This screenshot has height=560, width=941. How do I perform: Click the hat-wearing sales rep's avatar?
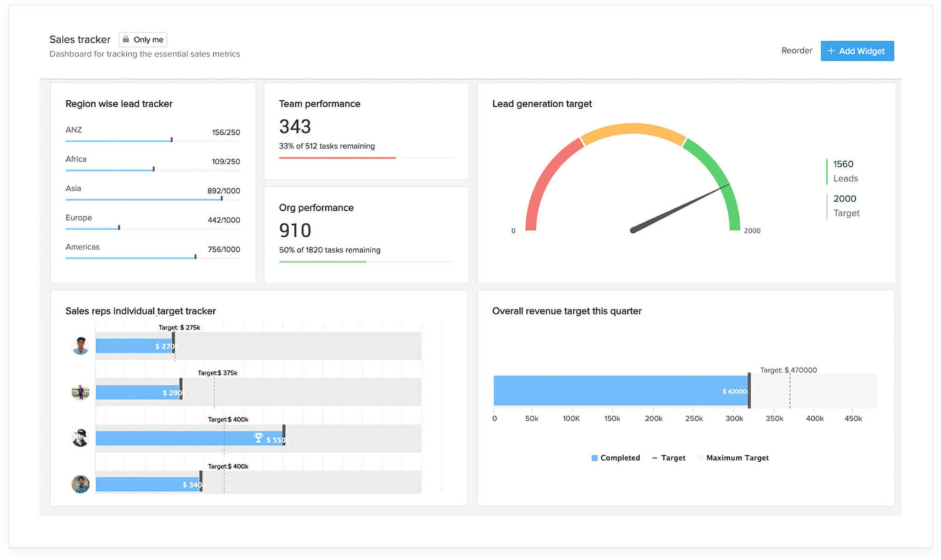pos(80,437)
